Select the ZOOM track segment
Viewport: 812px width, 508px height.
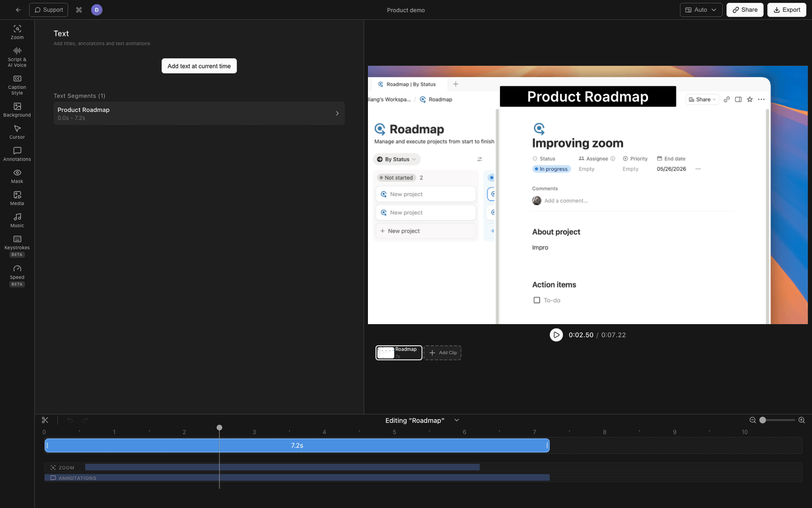click(x=282, y=467)
